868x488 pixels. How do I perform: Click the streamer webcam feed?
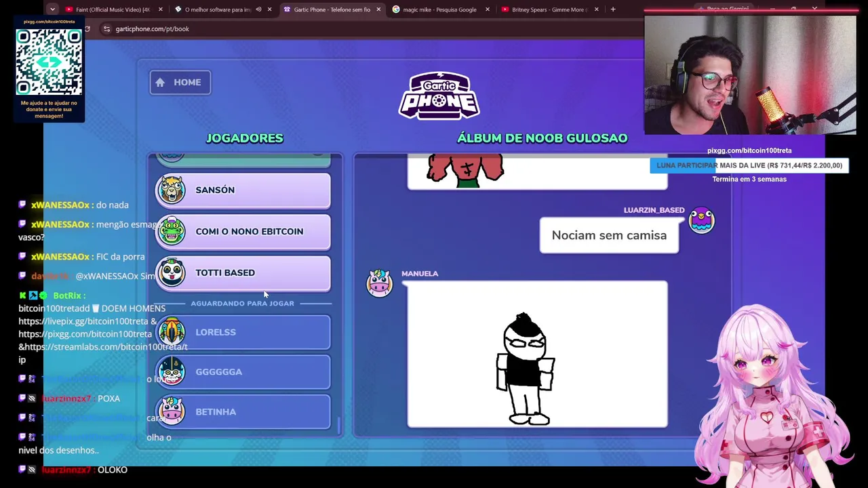coord(750,75)
